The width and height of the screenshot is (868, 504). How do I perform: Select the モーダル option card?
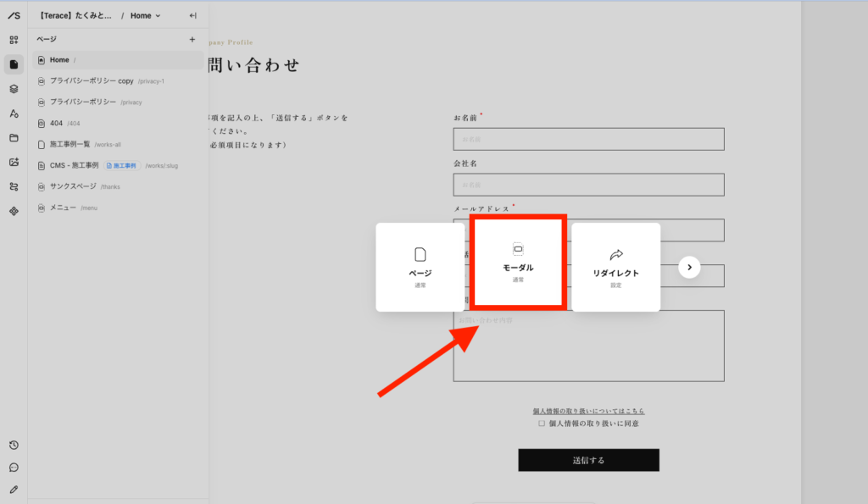pyautogui.click(x=518, y=261)
